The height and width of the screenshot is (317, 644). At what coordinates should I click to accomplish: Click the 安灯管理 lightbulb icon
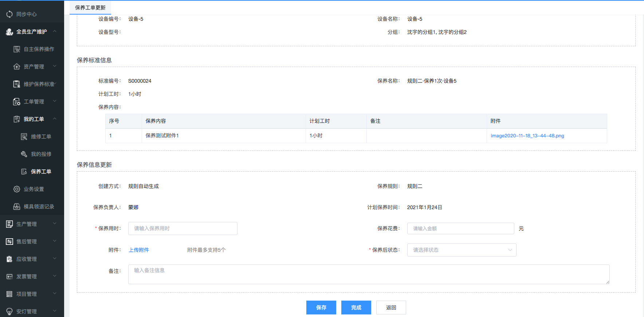[x=9, y=312]
